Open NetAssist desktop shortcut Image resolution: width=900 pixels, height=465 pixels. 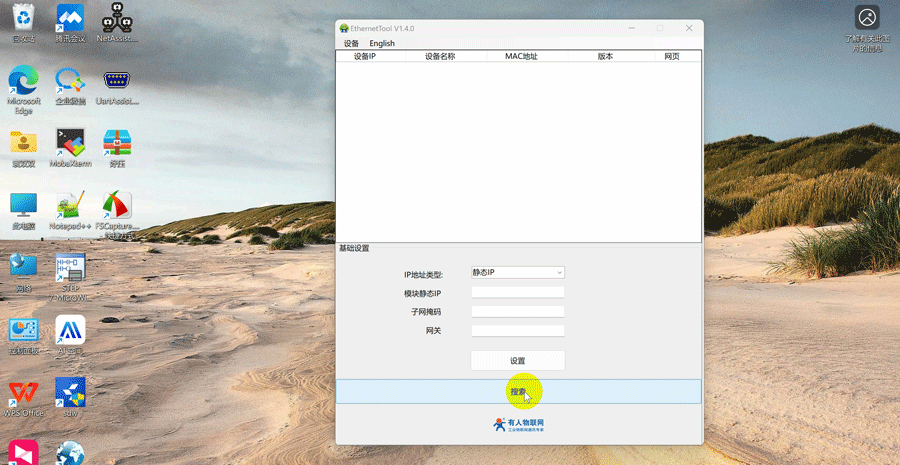point(118,20)
